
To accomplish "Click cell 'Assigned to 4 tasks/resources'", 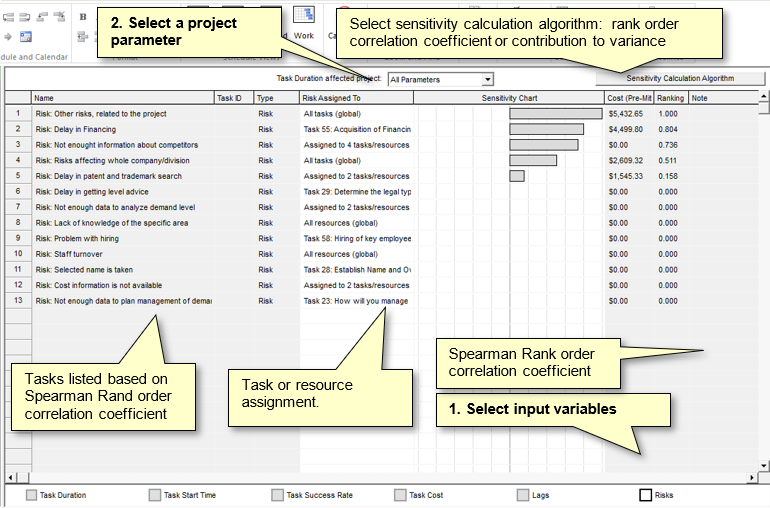I will [357, 145].
